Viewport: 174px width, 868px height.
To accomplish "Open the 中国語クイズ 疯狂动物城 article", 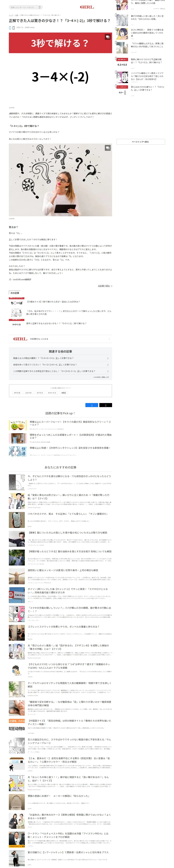I will [69, 723].
